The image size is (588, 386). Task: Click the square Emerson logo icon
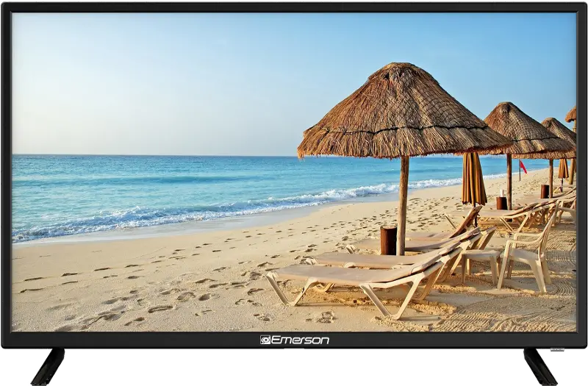[265, 340]
